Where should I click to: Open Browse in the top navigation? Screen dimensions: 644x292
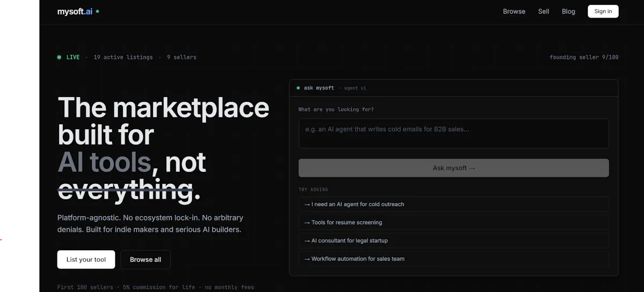(514, 11)
